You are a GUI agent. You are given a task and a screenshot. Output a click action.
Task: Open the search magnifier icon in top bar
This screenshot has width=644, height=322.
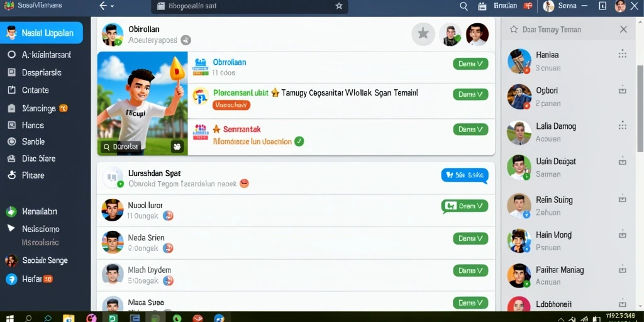[464, 6]
